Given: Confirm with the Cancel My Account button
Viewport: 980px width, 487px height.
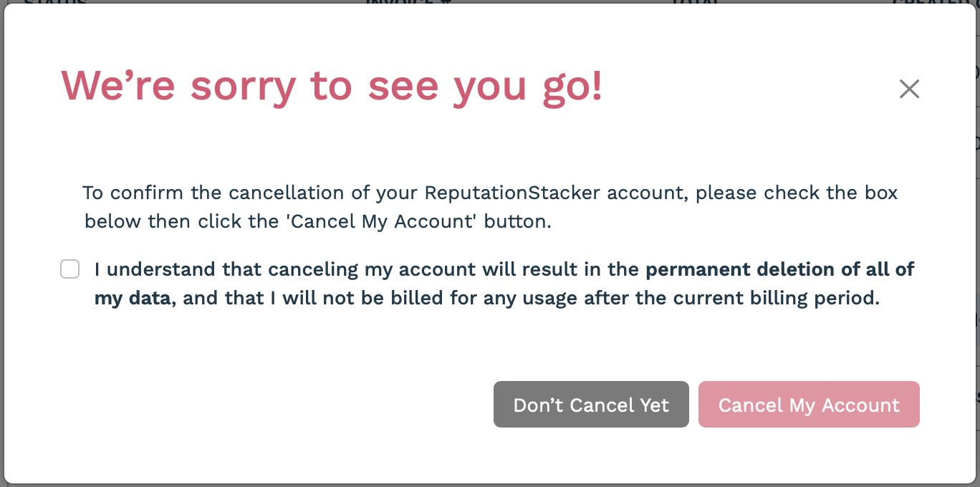Looking at the screenshot, I should click(x=809, y=405).
